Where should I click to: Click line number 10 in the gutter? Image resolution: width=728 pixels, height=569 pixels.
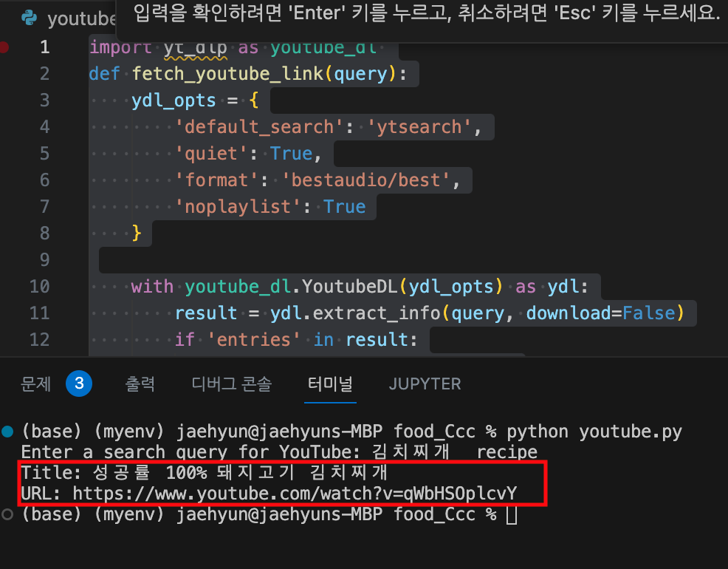(39, 286)
